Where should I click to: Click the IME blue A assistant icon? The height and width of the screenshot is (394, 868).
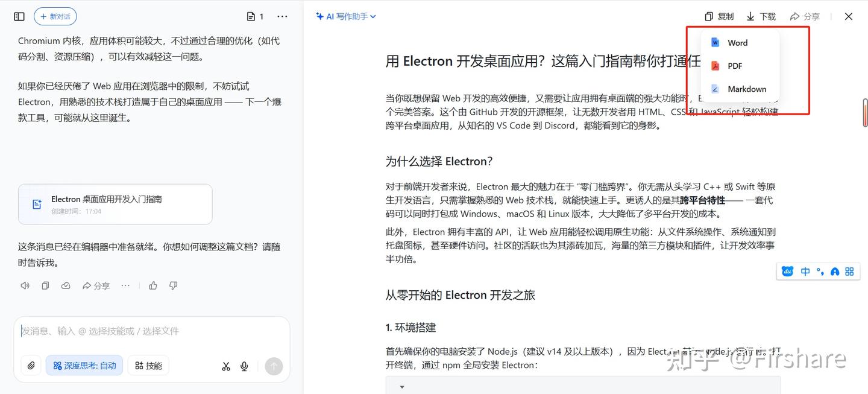(835, 272)
